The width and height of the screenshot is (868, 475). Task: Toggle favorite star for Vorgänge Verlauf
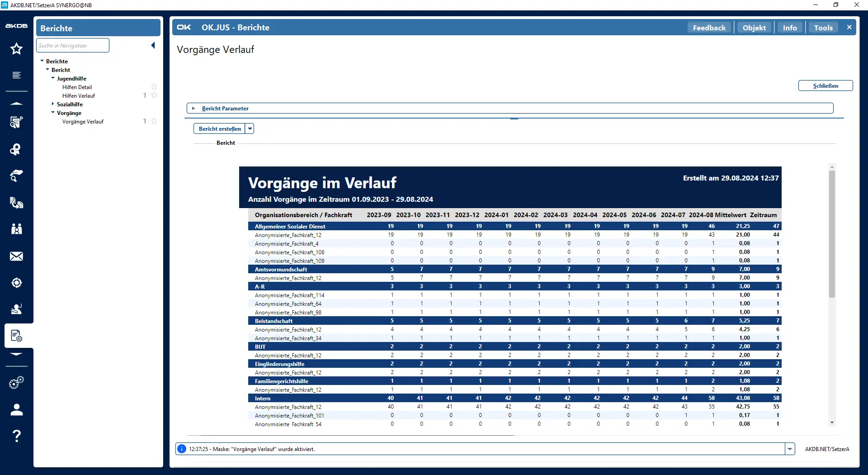pyautogui.click(x=154, y=121)
